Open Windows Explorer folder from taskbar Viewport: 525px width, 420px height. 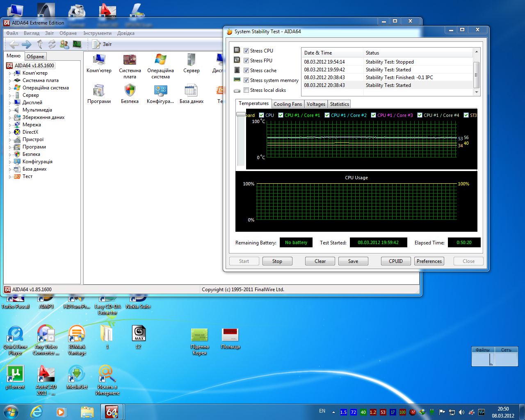click(87, 412)
